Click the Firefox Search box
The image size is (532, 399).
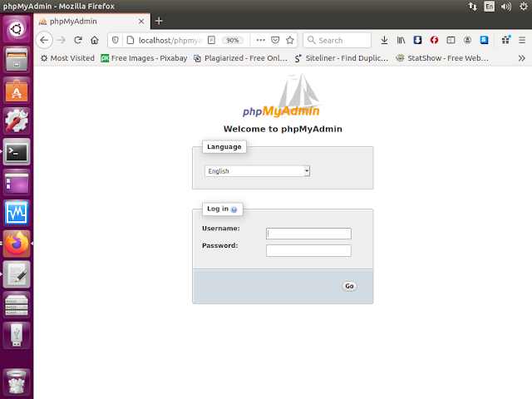pos(337,41)
